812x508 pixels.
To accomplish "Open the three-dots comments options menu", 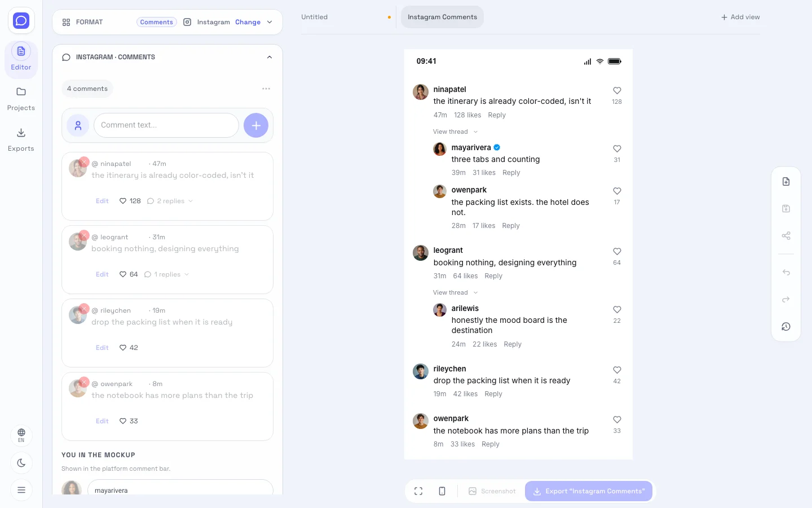I will 266,89.
